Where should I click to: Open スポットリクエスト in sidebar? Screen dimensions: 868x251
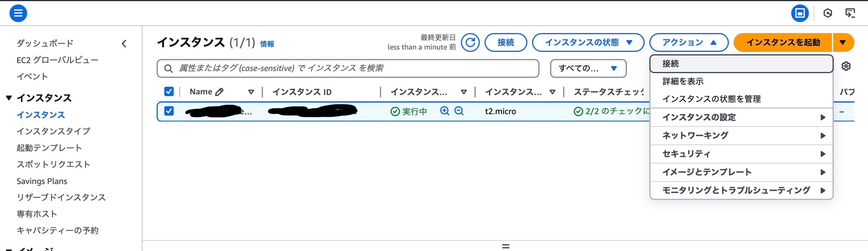click(x=53, y=165)
